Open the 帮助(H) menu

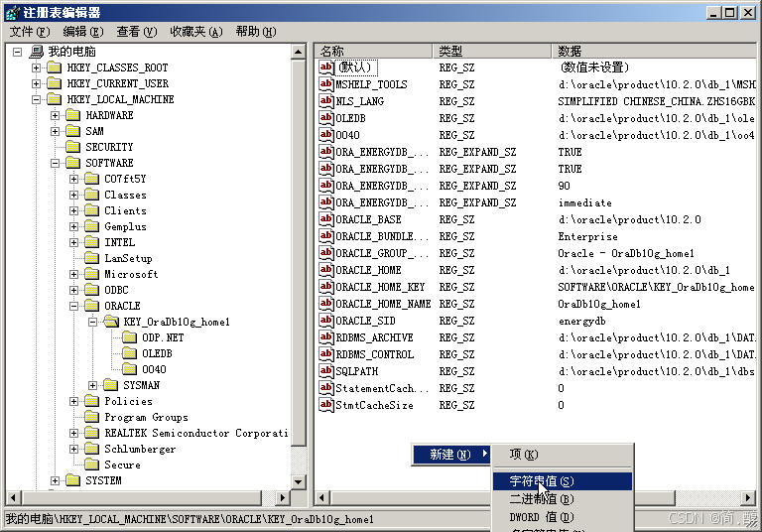(256, 32)
